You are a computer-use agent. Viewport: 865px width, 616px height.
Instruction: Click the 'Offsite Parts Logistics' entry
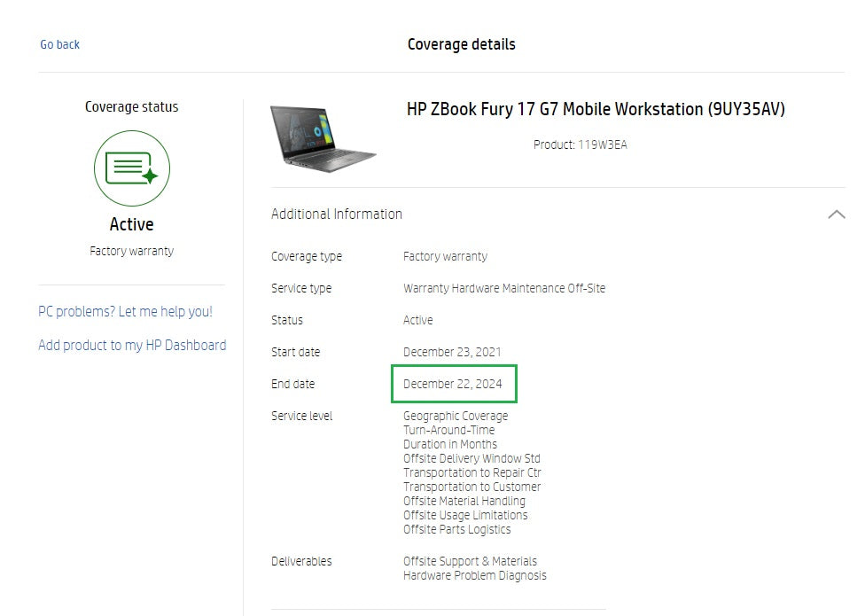[456, 529]
